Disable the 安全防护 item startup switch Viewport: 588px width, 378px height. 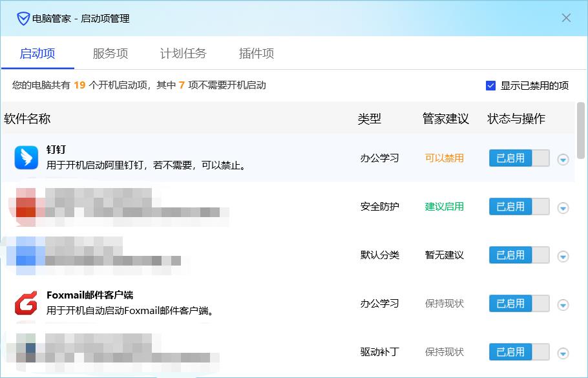tap(520, 207)
